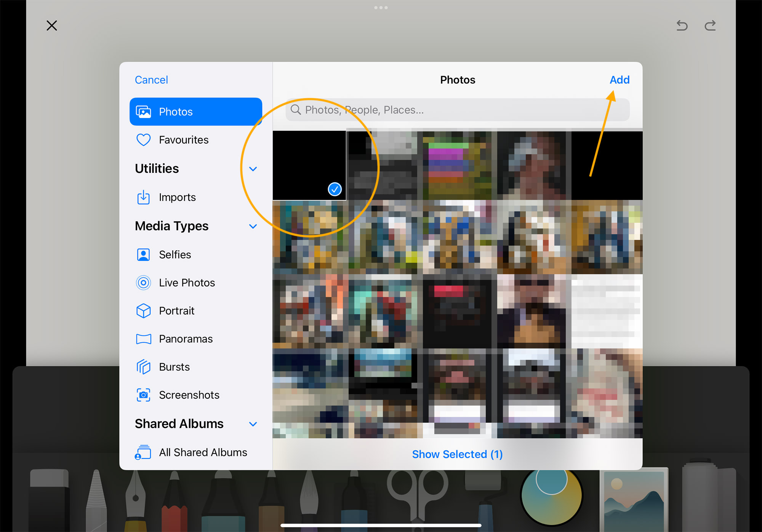The height and width of the screenshot is (532, 762).
Task: Collapse the Utilities section
Action: point(253,169)
